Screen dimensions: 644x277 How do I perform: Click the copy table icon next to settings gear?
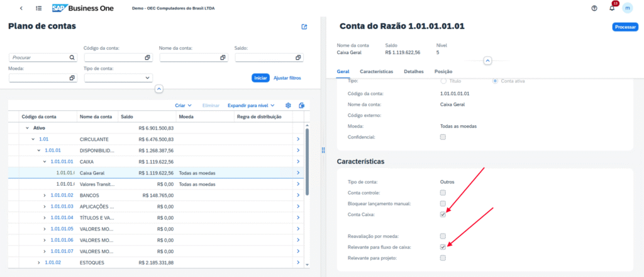coord(302,105)
